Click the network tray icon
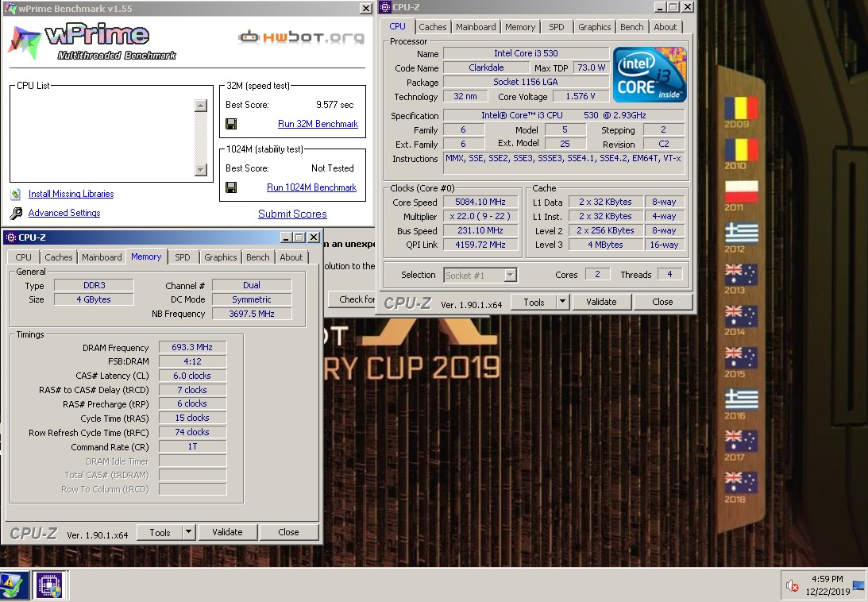Screen dimensions: 868x602 click(x=858, y=585)
